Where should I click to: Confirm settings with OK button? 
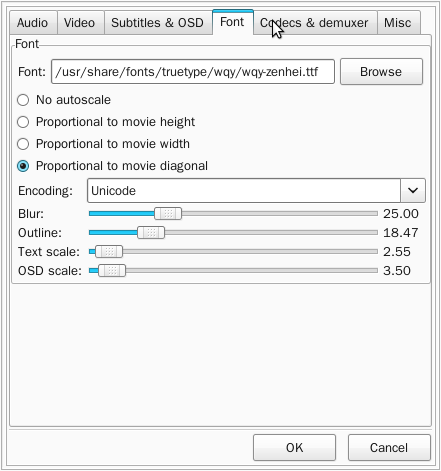[x=294, y=447]
